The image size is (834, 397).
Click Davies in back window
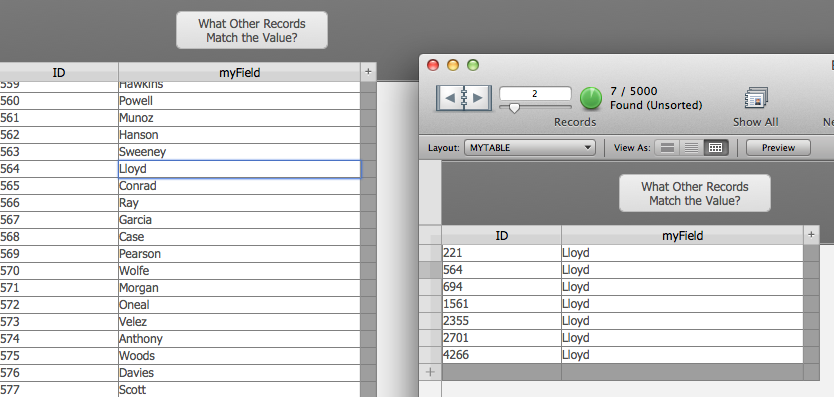coord(239,374)
